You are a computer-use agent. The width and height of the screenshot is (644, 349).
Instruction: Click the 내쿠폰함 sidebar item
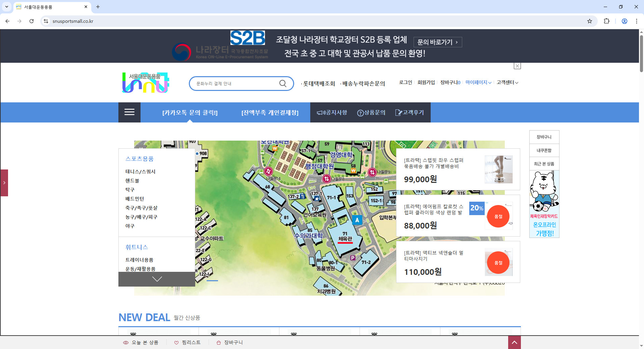(544, 150)
